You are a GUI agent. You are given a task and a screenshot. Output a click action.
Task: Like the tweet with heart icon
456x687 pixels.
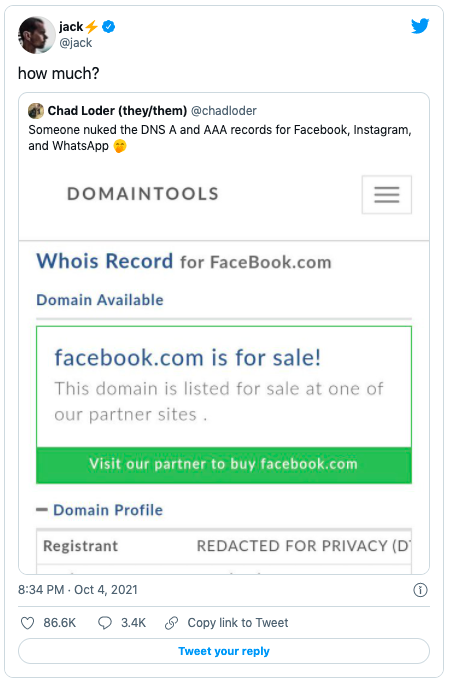28,623
